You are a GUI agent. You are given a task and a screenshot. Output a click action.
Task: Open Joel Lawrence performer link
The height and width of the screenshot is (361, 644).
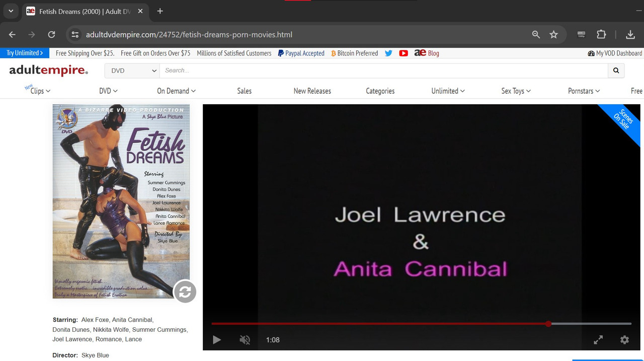click(x=72, y=339)
